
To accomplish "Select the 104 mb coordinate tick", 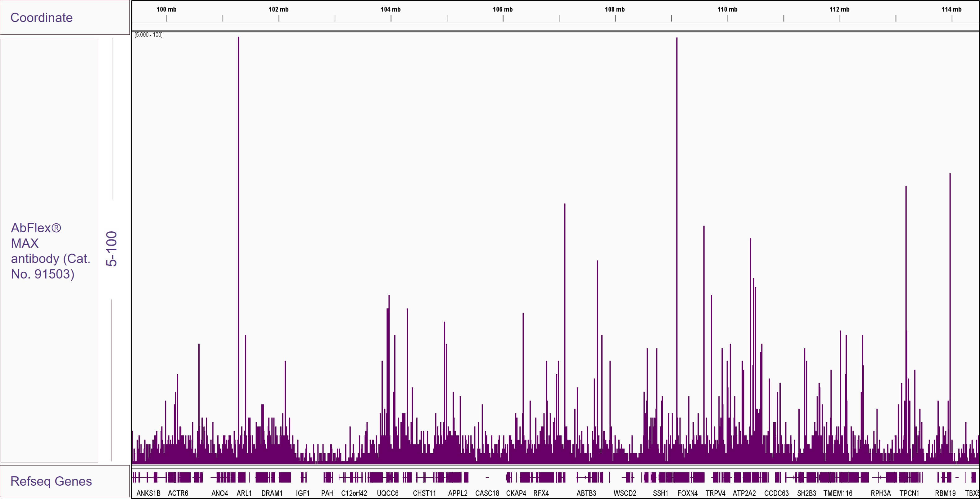I will pos(391,9).
